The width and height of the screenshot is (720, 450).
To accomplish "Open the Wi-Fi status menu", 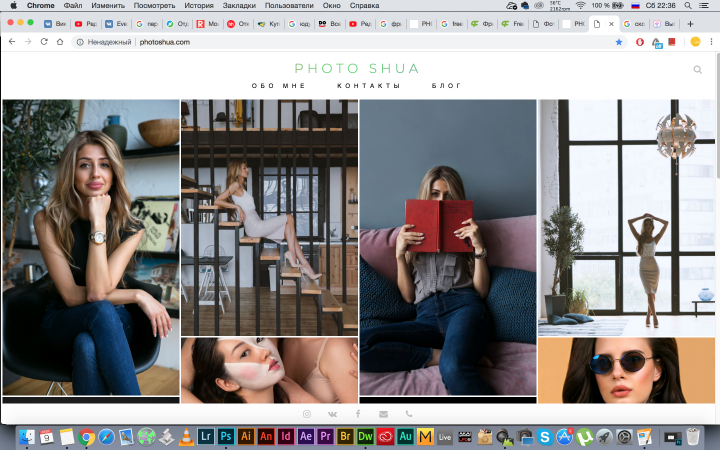I will click(x=580, y=6).
